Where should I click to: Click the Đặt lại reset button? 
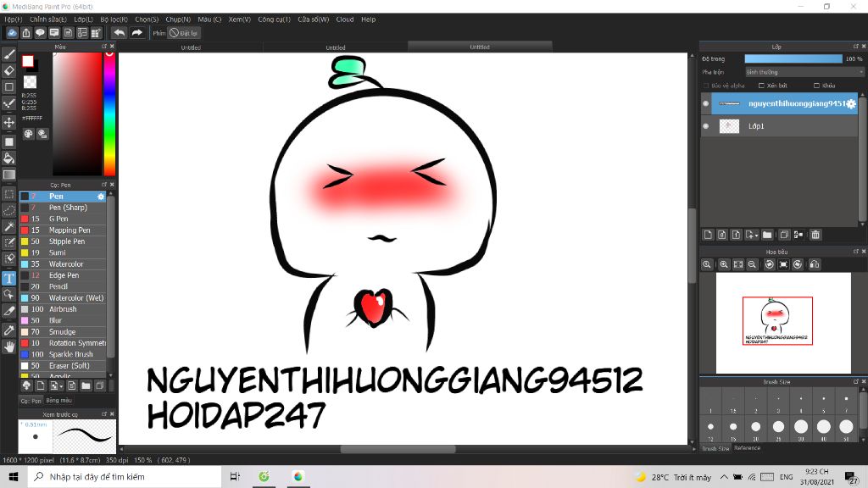tap(184, 33)
